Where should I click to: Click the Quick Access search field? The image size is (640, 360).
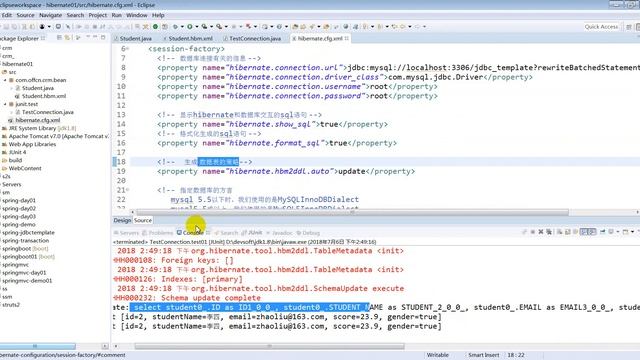601,27
